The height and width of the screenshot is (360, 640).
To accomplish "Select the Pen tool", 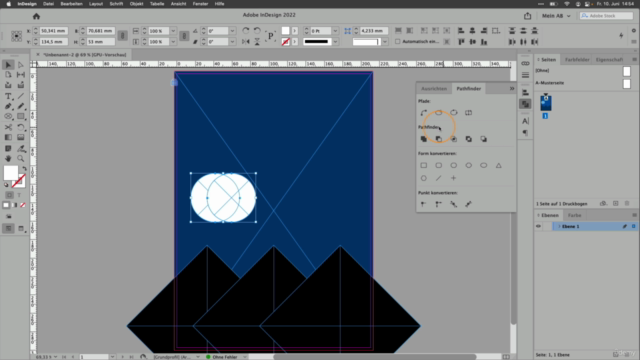I will coord(8,107).
